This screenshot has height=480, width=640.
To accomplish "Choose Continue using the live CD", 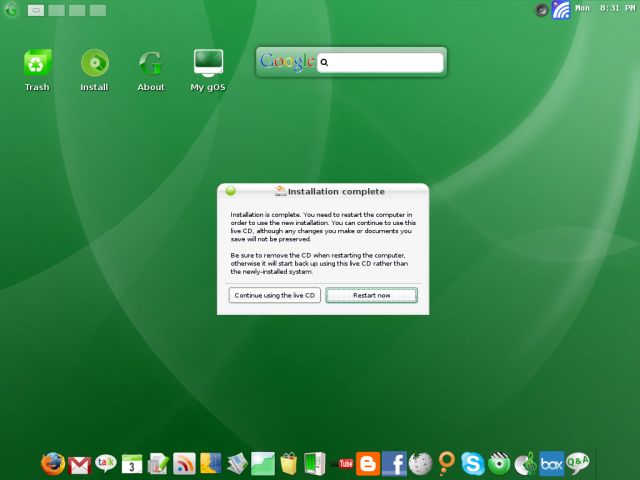I will point(275,295).
